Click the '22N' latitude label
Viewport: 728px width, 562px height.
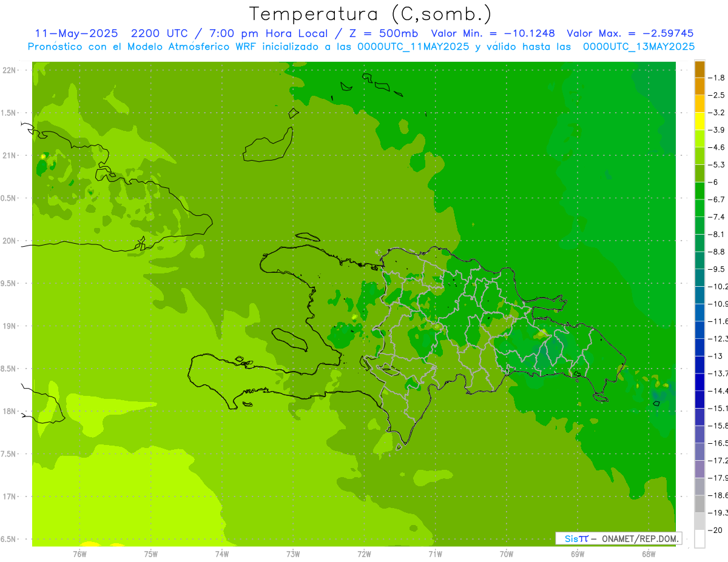10,70
